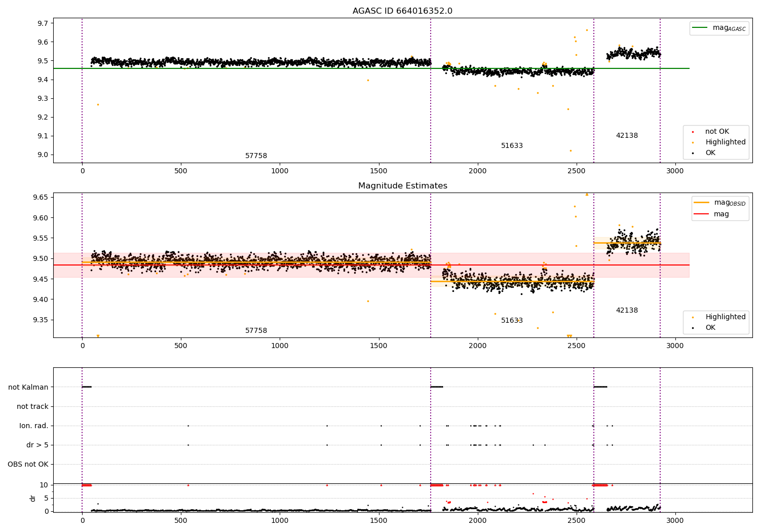Viewport: 760px width, 532px height.
Task: Click 2000 x-tick of Magnitude Estimates plot
Action: tap(477, 346)
